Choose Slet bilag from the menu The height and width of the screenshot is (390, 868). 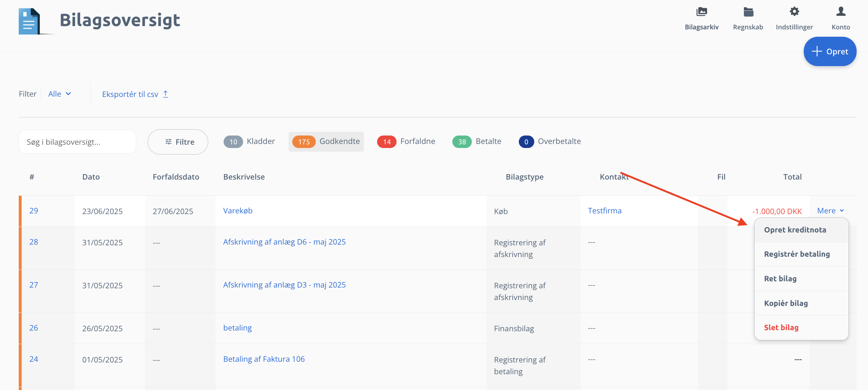pyautogui.click(x=801, y=328)
